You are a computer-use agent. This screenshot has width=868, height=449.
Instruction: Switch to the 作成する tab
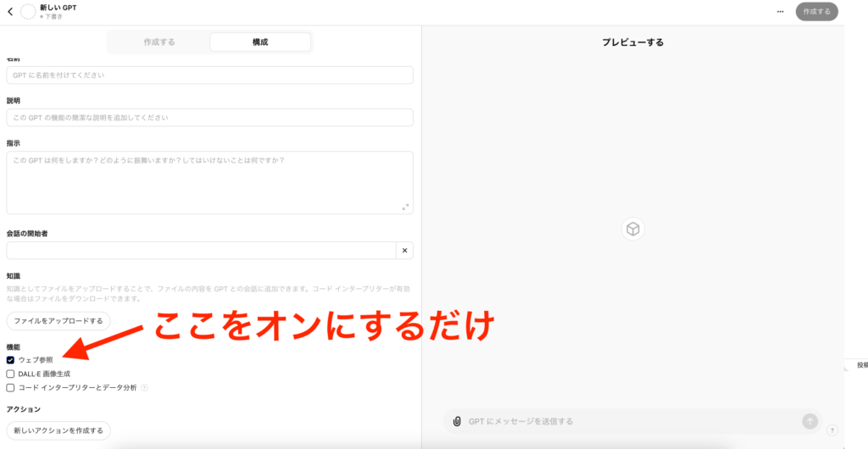tap(159, 42)
